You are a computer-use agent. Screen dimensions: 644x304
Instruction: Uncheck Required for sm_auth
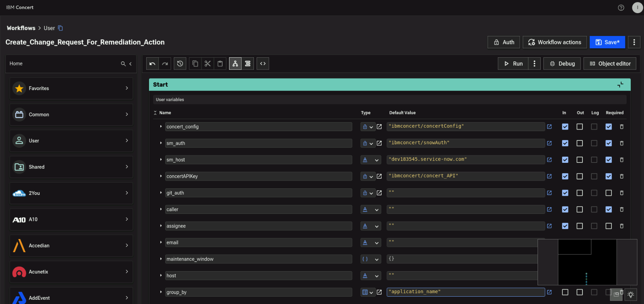click(609, 143)
